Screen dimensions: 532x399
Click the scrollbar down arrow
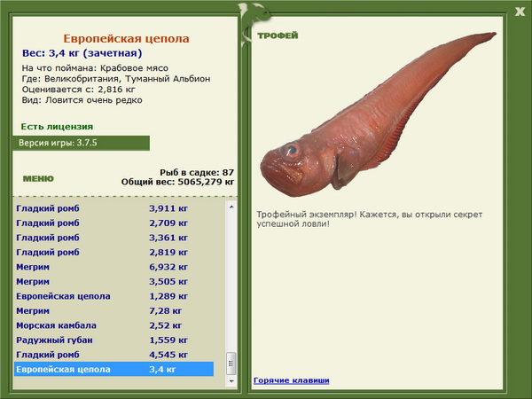pos(231,381)
